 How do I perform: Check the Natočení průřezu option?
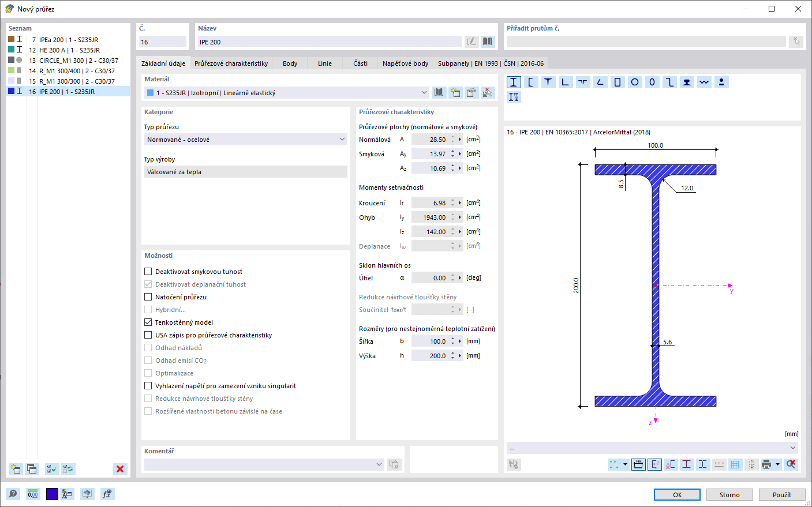pos(148,297)
